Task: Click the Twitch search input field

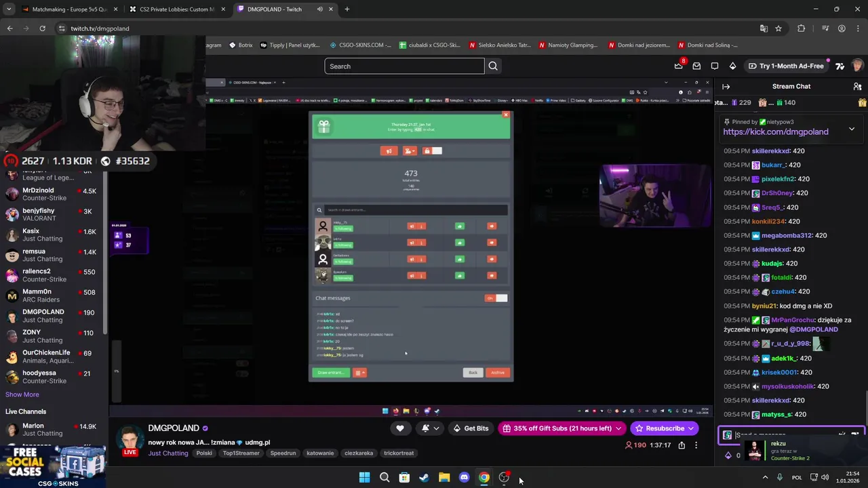Action: (x=404, y=66)
